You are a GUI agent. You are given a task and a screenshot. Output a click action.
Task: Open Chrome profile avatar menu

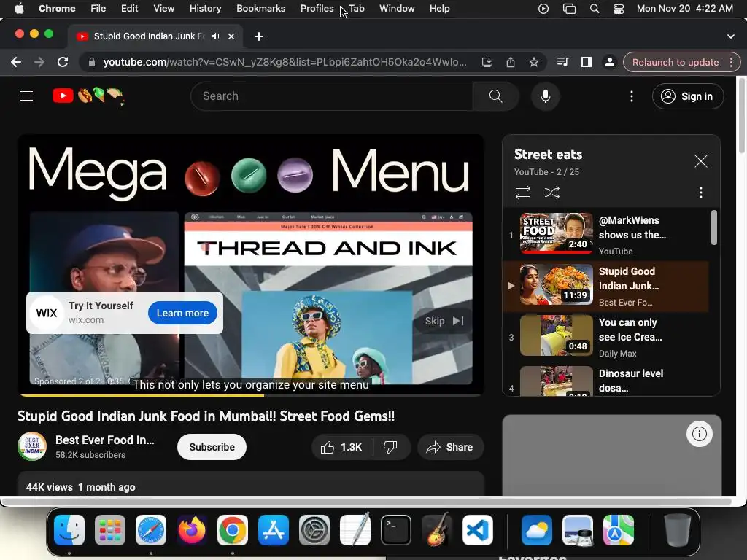pos(609,63)
